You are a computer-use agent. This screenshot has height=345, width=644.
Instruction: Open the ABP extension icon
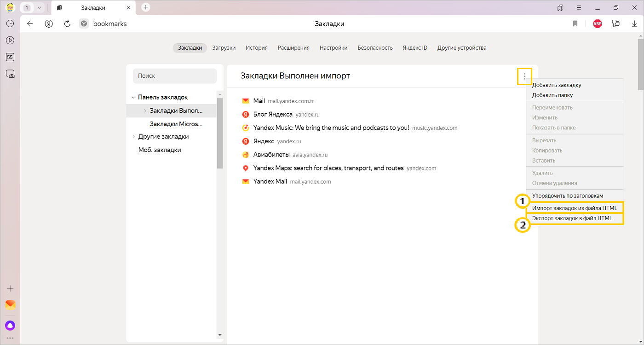[x=598, y=24]
